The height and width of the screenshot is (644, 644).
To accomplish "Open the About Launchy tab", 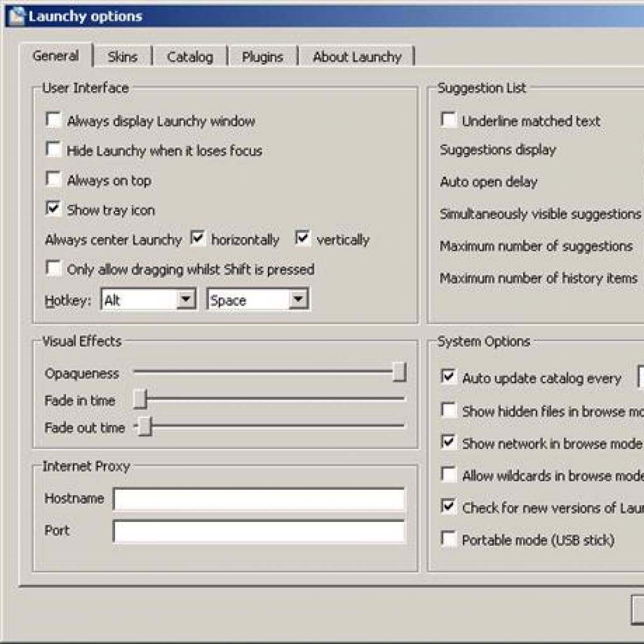I will [x=357, y=57].
